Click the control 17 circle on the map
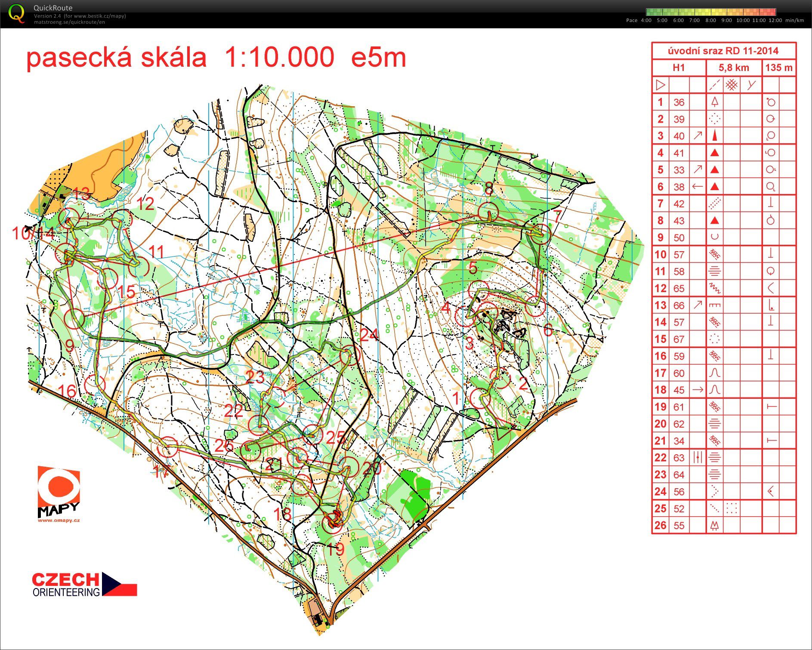The height and width of the screenshot is (650, 812). pyautogui.click(x=167, y=447)
